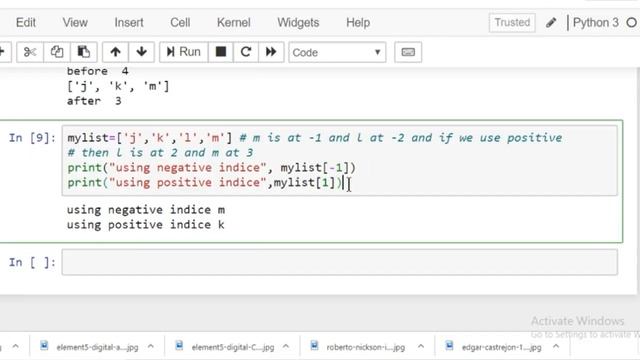Expand options for element5-digital-C....jpg download

click(286, 347)
